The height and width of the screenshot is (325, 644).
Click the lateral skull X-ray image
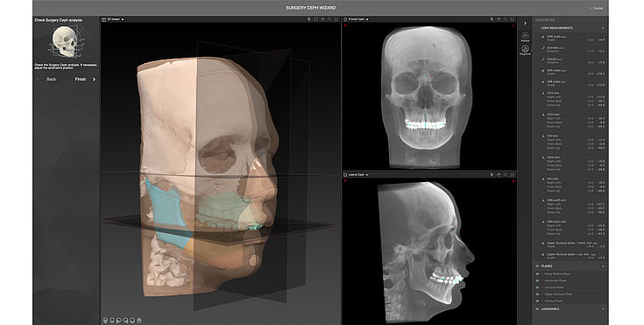pyautogui.click(x=426, y=252)
